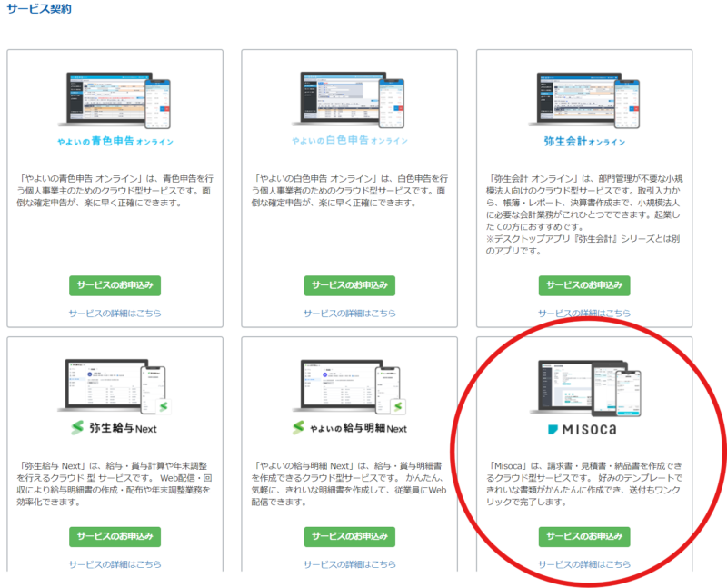Apply for the 弥生給与 Next service
The height and width of the screenshot is (588, 727).
(x=115, y=536)
